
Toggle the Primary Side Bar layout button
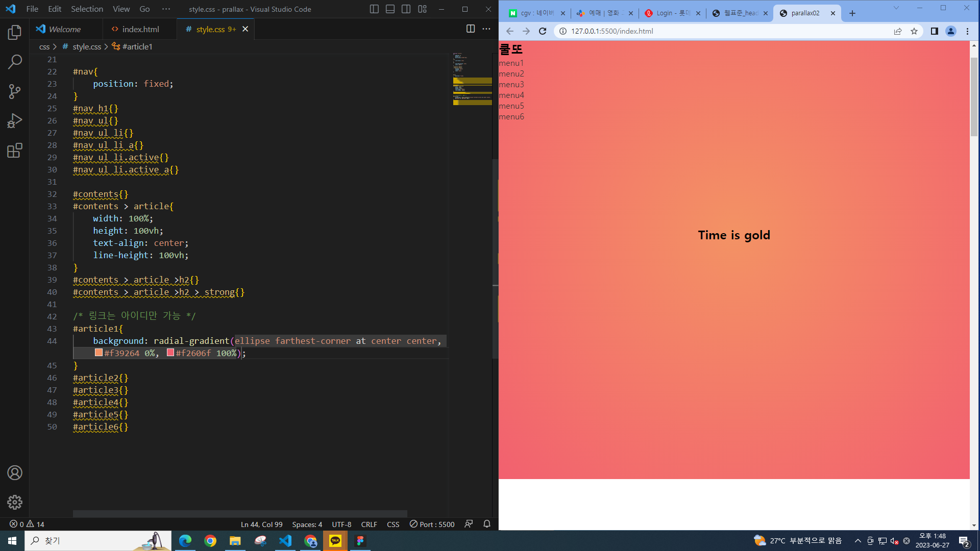(x=374, y=9)
